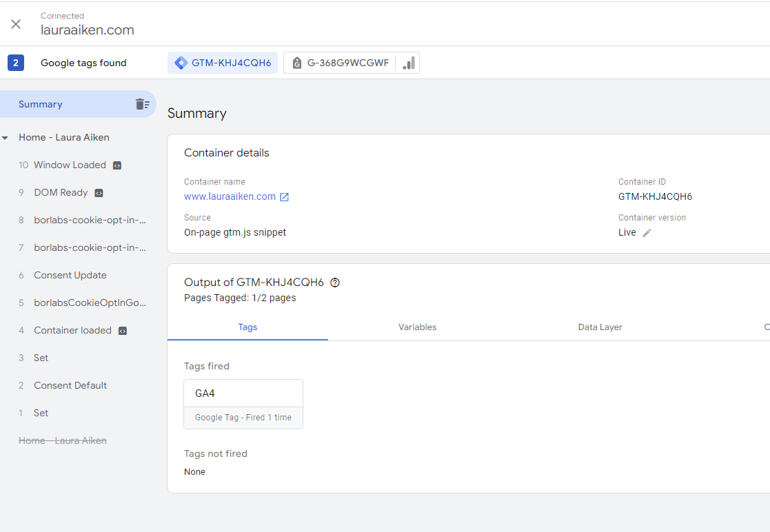Viewport: 770px width, 532px height.
Task: Switch to the Variables tab
Action: pos(417,327)
